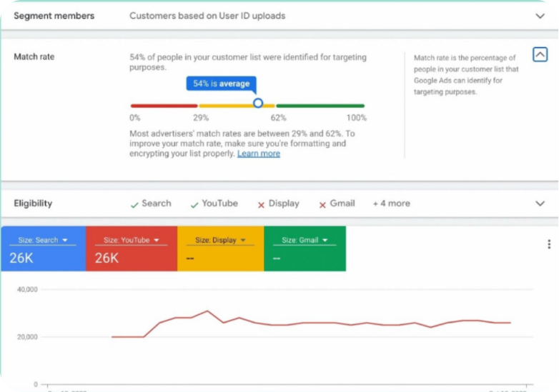Image resolution: width=559 pixels, height=392 pixels.
Task: Open the Size: Display dropdown
Action: pos(220,241)
